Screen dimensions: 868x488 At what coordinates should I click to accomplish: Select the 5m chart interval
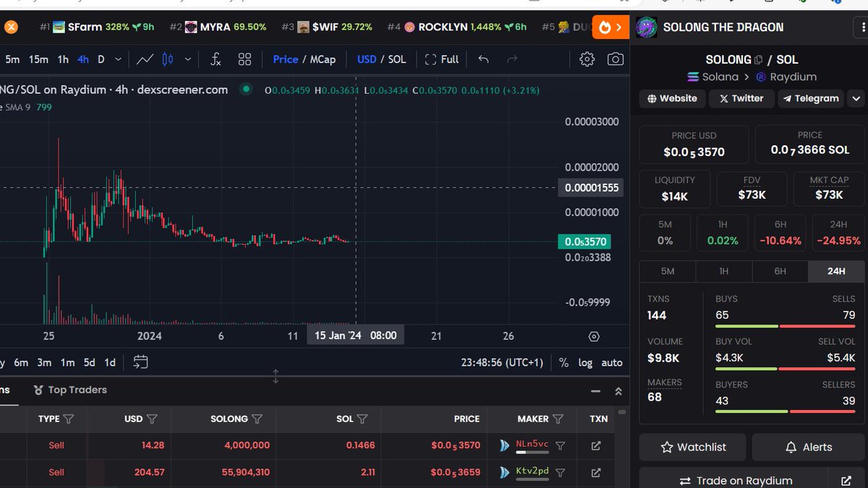pyautogui.click(x=12, y=59)
